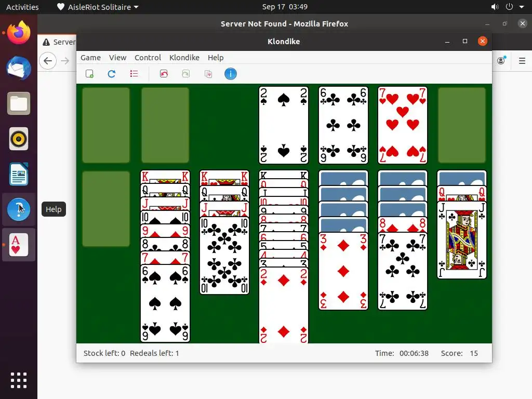This screenshot has width=532, height=399.
Task: Select the 8 of diamonds in sixth column
Action: click(x=403, y=225)
